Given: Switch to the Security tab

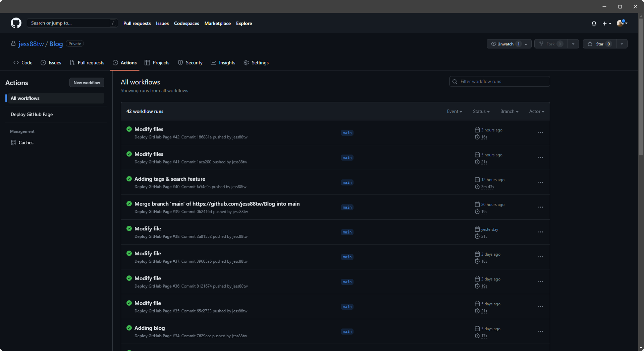Looking at the screenshot, I should coord(190,63).
